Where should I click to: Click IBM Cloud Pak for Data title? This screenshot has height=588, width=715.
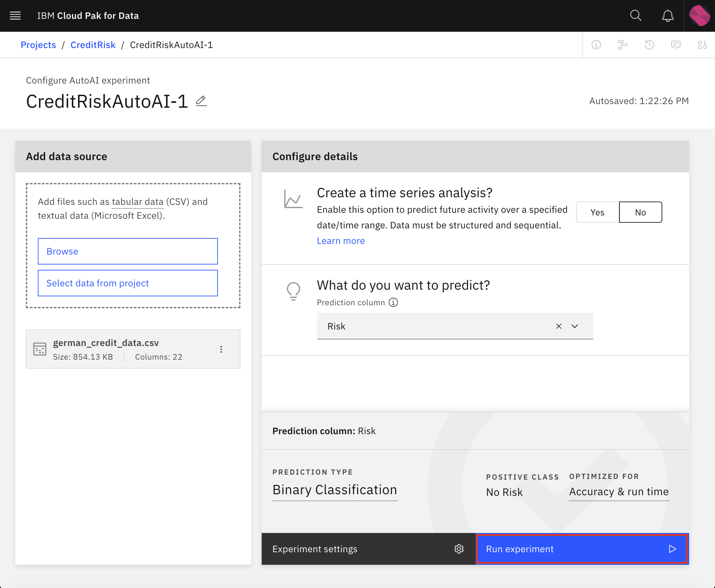pos(88,16)
